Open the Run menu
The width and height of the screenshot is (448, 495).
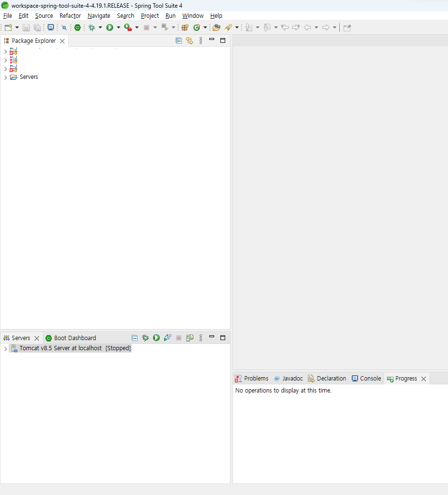tap(170, 16)
